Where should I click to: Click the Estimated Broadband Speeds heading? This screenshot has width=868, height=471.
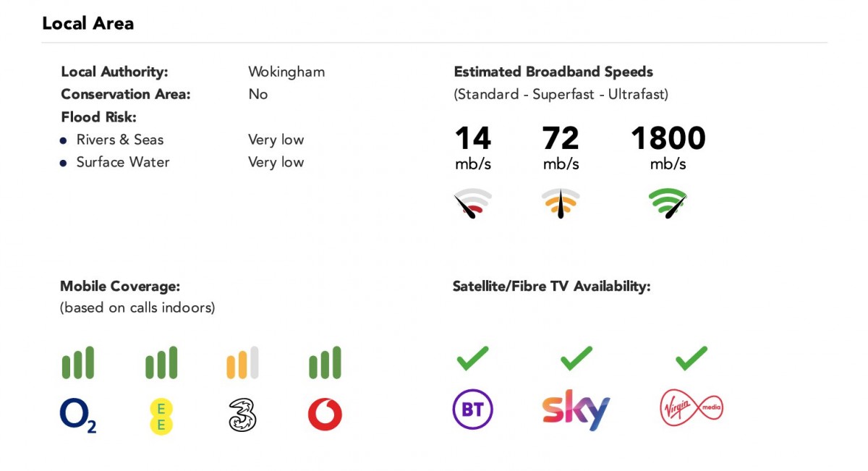pos(553,72)
